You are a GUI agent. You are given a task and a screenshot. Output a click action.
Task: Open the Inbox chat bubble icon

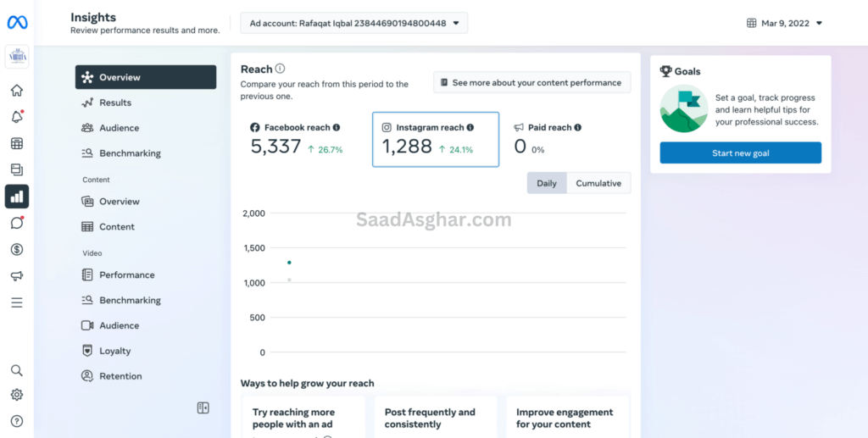[x=17, y=223]
